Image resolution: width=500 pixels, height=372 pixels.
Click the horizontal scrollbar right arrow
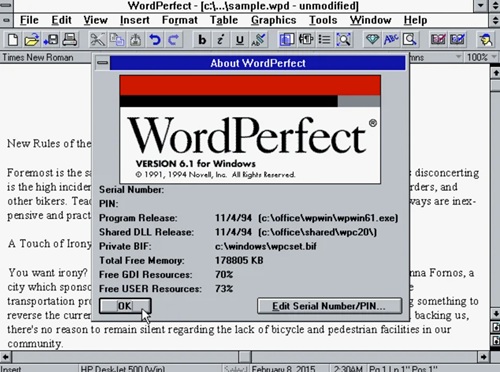pos(483,357)
